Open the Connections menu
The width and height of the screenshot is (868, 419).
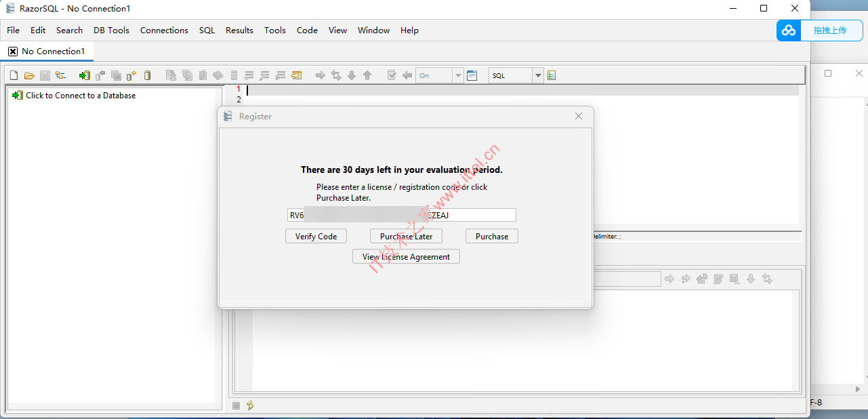pos(164,31)
